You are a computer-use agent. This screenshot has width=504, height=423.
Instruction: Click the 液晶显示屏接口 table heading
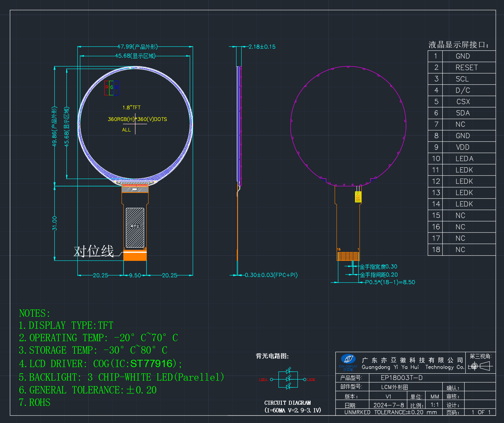click(x=458, y=45)
